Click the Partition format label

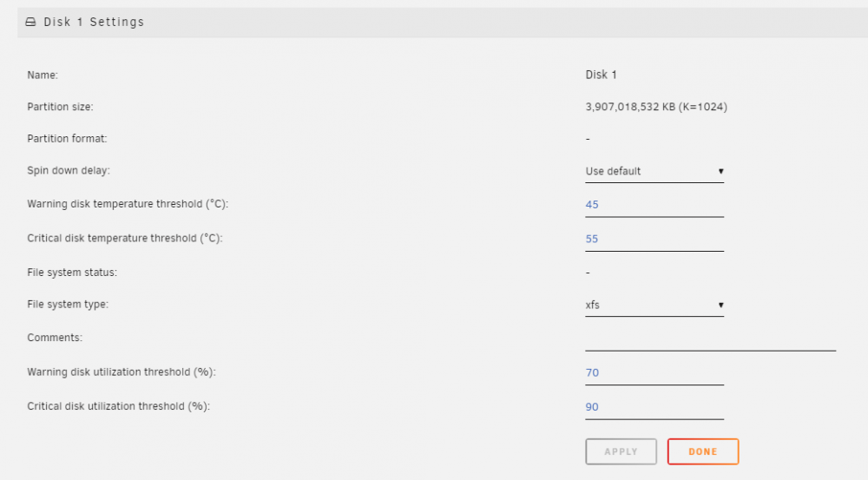coord(67,138)
